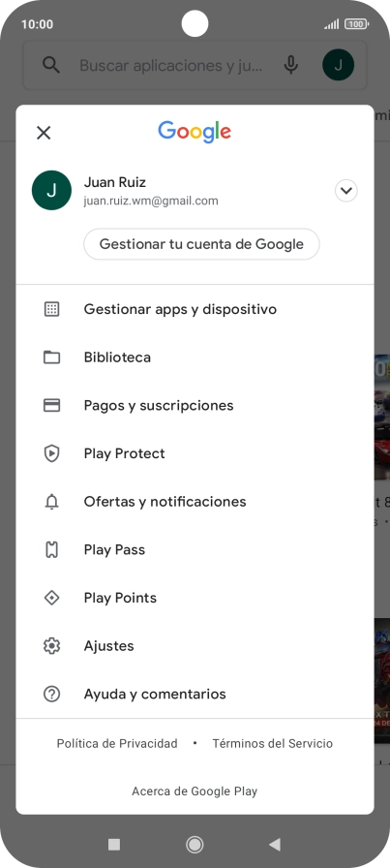This screenshot has height=868, width=390.
Task: Open the Ofertas y notificaciones entry
Action: pos(195,502)
